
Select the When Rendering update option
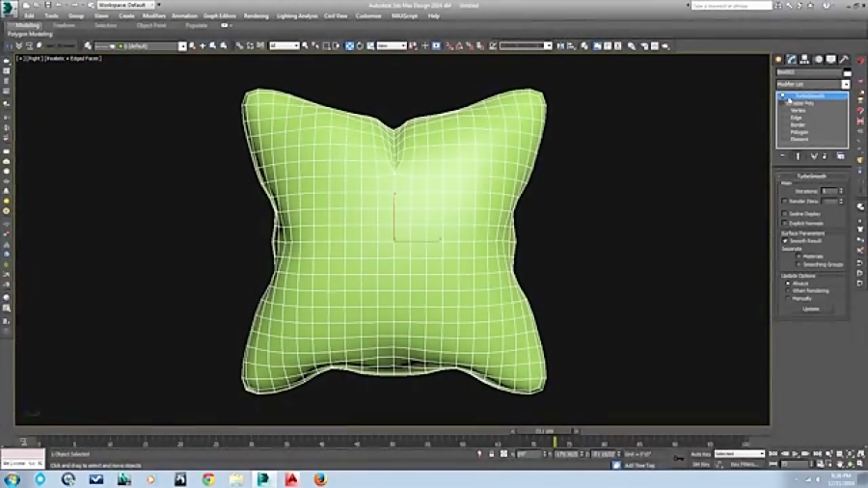[x=786, y=290]
